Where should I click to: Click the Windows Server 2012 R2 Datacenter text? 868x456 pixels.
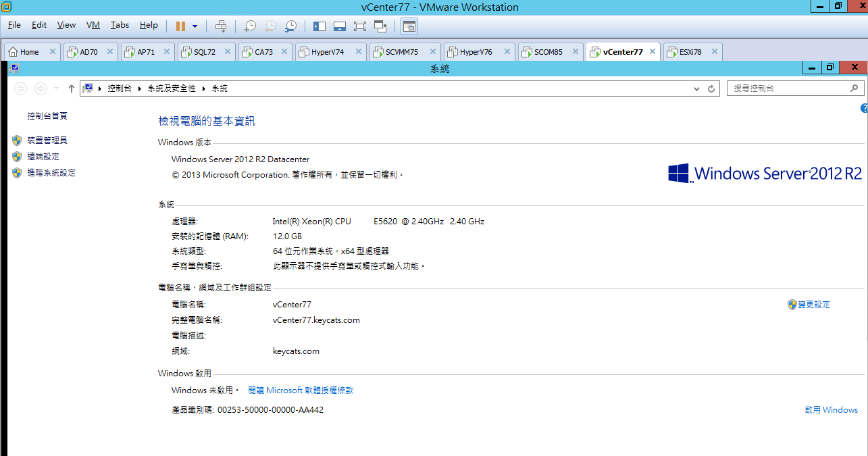240,159
